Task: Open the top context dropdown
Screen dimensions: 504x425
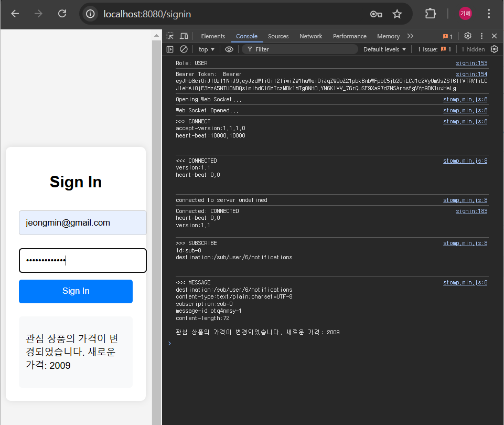Action: click(x=206, y=49)
